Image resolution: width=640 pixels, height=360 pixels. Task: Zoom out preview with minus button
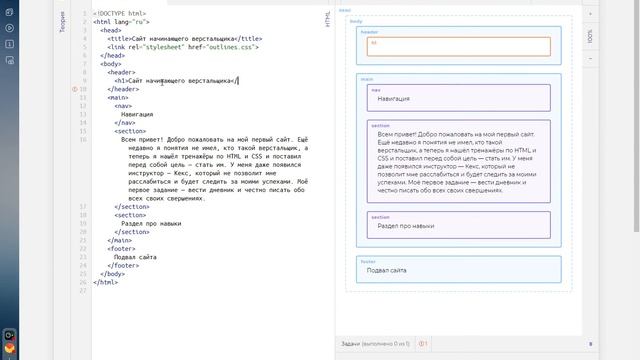click(590, 59)
